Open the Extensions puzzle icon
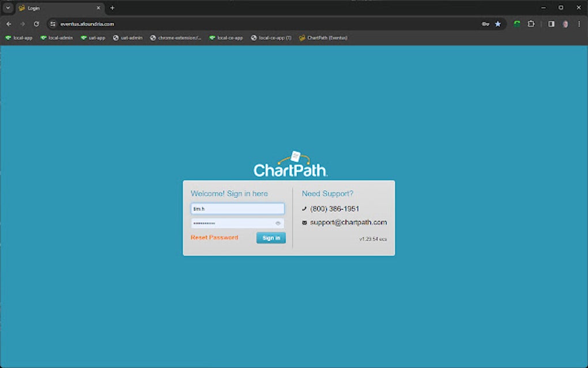The width and height of the screenshot is (588, 368). (531, 24)
